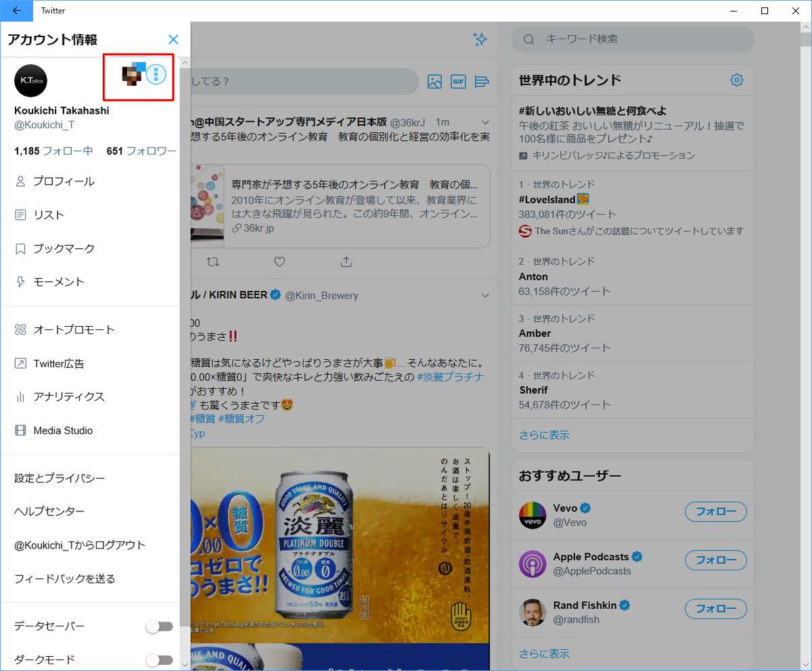View the 651 followers list

tap(141, 151)
